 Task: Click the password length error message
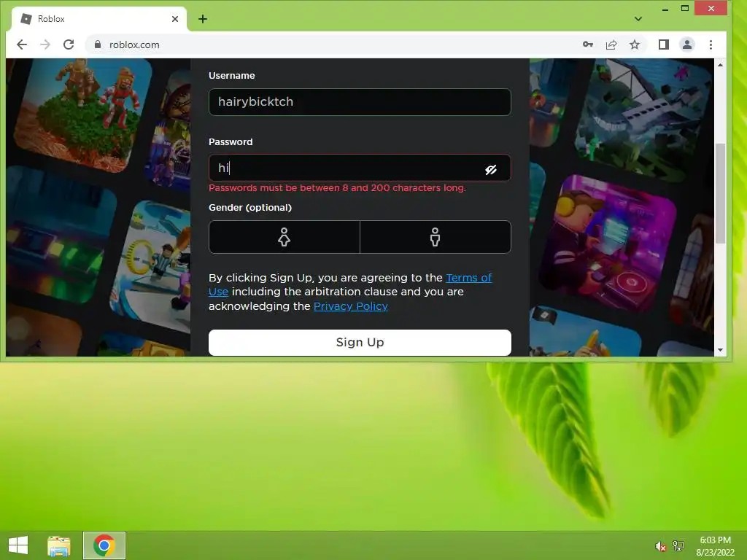pos(337,187)
